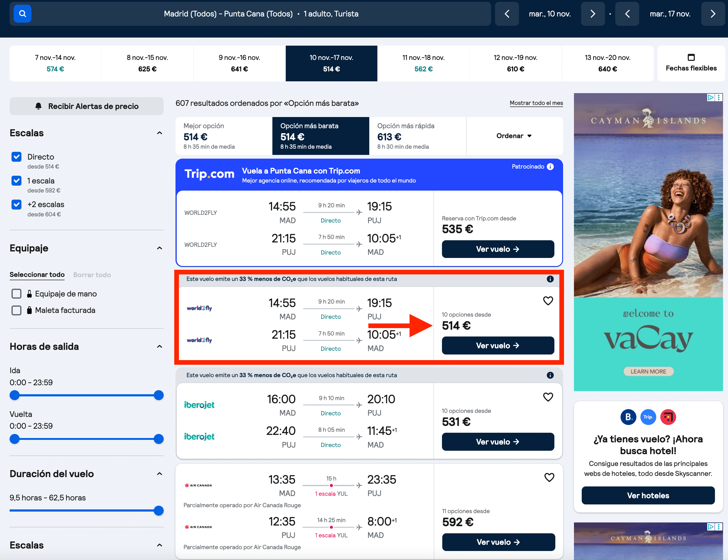Select the 7 nov.-14 nov. date tab
This screenshot has width=728, height=560.
tap(55, 63)
